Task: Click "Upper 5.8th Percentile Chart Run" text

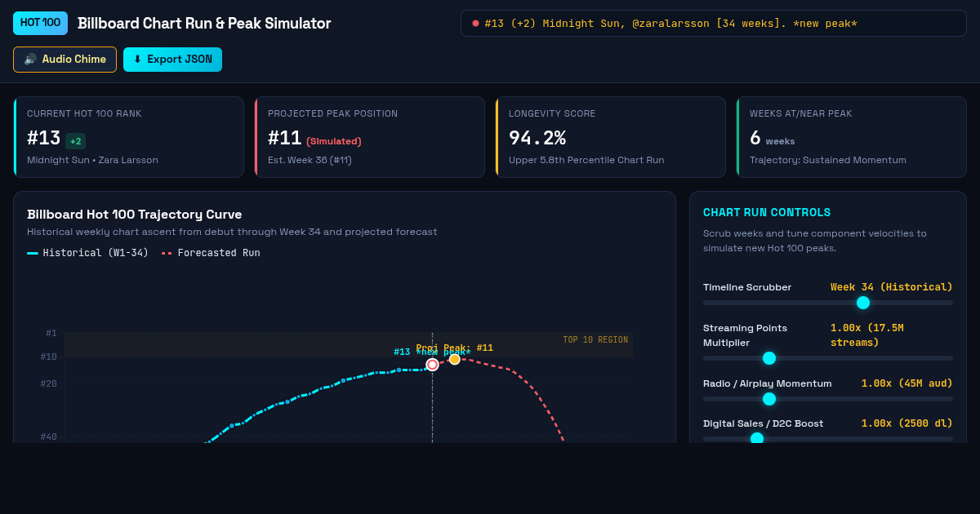Action: (586, 160)
